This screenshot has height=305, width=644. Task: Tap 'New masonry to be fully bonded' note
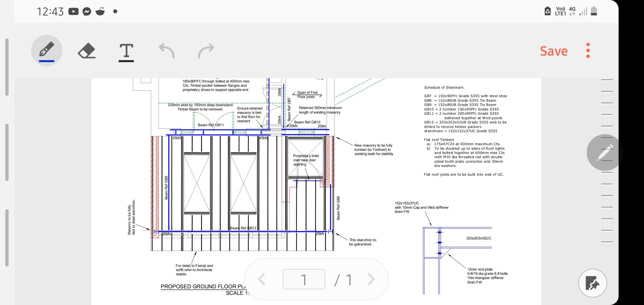coord(374,150)
